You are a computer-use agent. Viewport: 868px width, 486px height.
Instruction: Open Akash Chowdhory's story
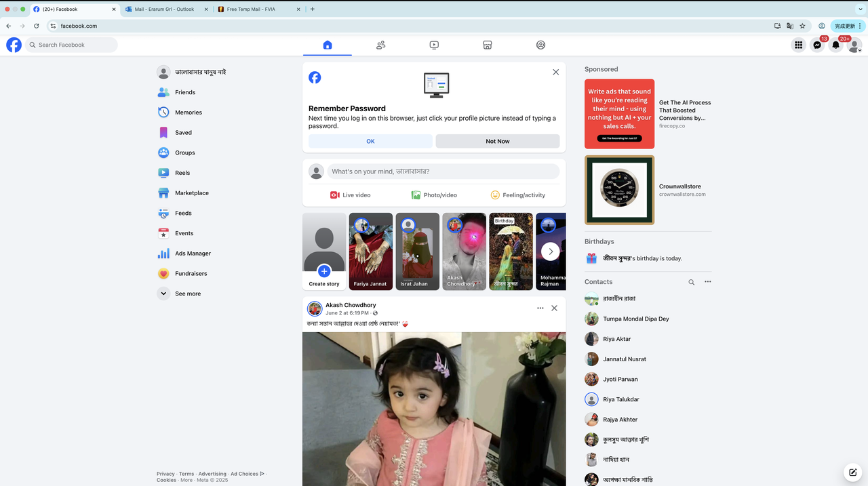tap(465, 251)
